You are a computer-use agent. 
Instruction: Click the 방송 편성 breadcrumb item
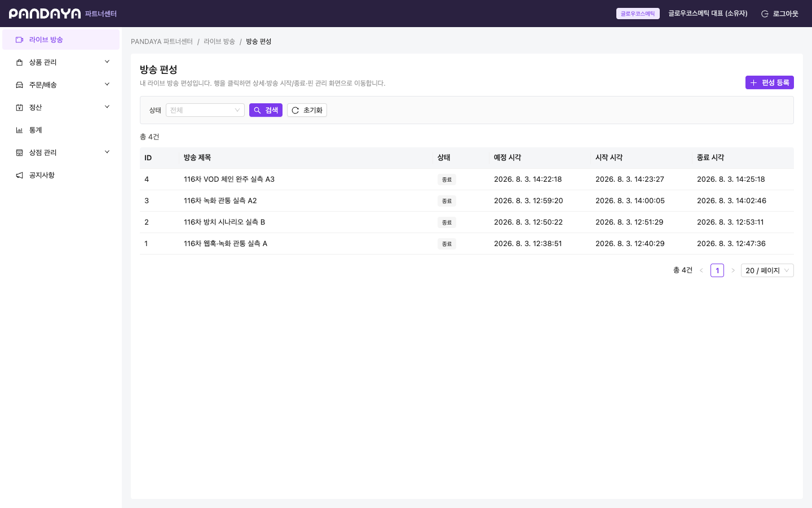[259, 42]
